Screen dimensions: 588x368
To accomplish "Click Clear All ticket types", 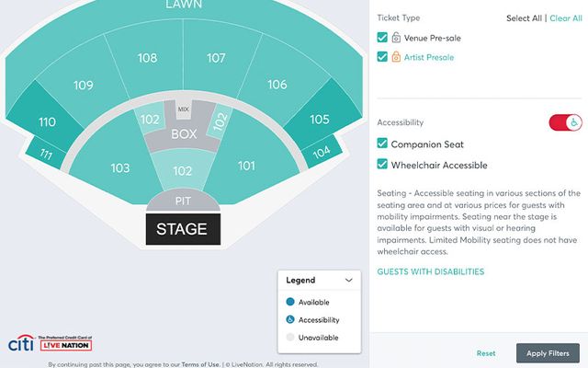I will pyautogui.click(x=566, y=18).
